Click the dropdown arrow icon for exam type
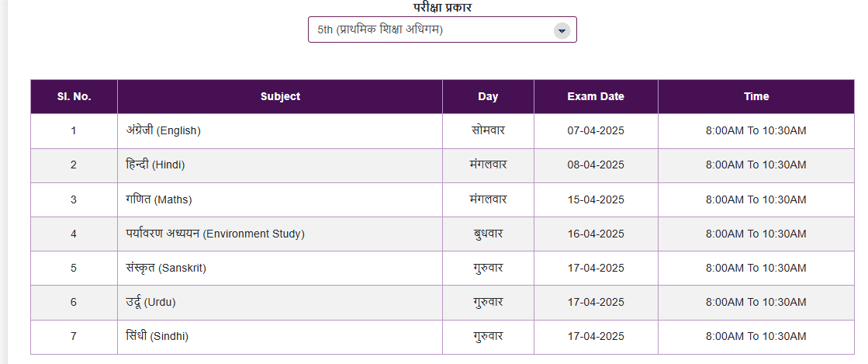Image resolution: width=868 pixels, height=364 pixels. pos(562,30)
